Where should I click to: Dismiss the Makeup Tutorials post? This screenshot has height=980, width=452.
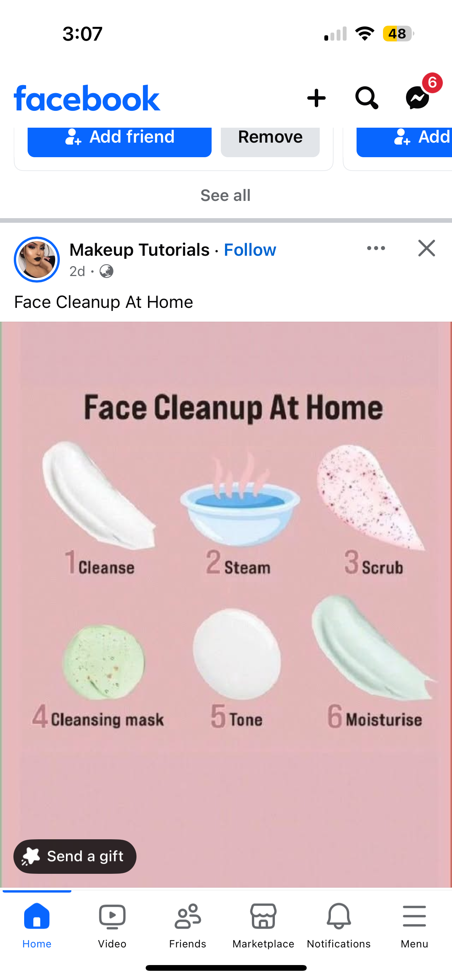pos(426,248)
